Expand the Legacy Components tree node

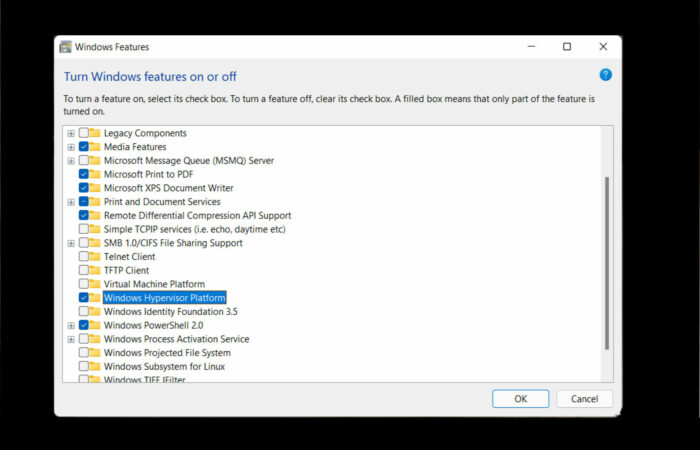pyautogui.click(x=71, y=133)
